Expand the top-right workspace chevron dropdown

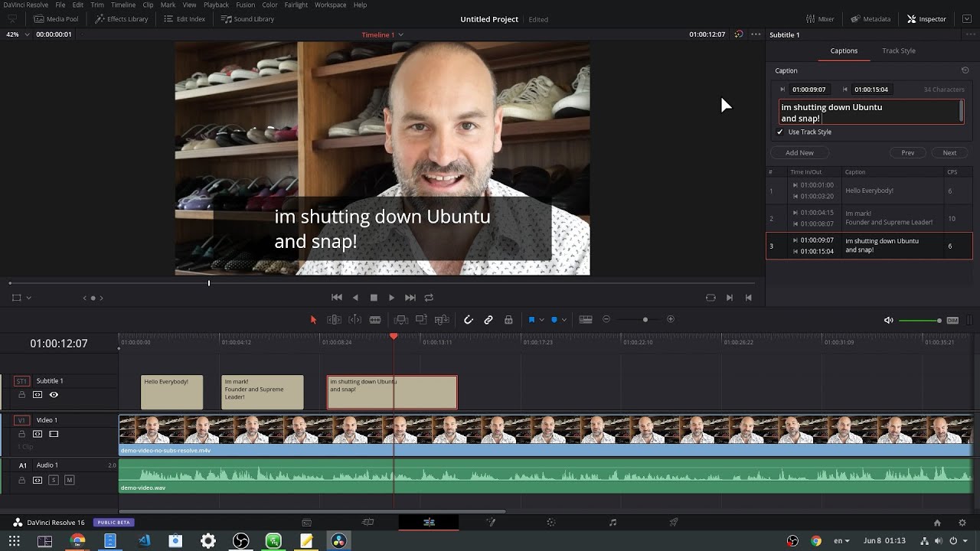tap(967, 19)
